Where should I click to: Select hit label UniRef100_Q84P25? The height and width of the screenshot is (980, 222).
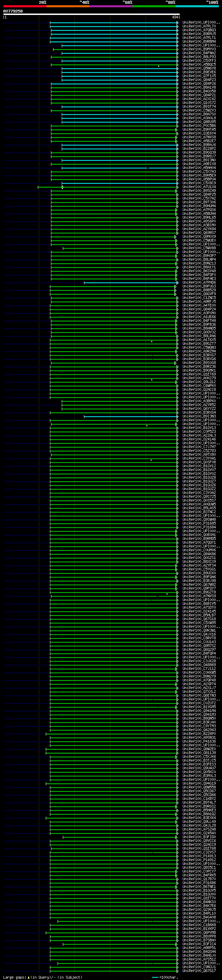pyautogui.click(x=199, y=194)
